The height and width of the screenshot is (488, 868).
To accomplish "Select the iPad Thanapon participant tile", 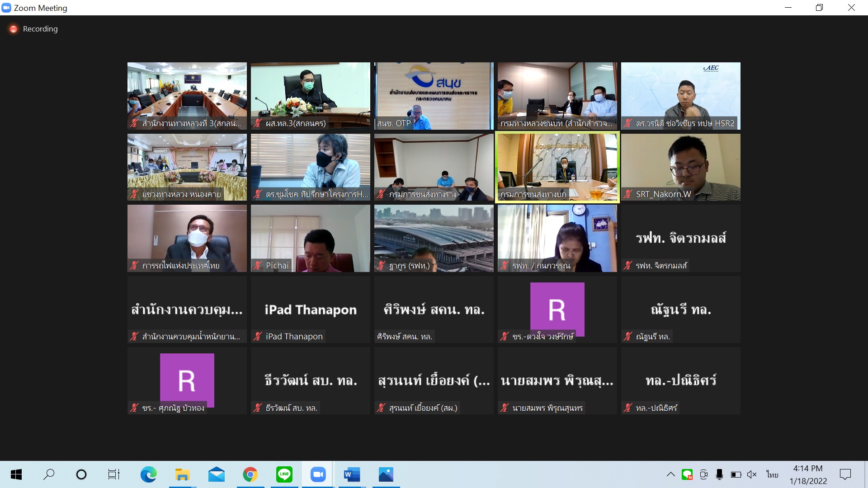I will coord(311,310).
